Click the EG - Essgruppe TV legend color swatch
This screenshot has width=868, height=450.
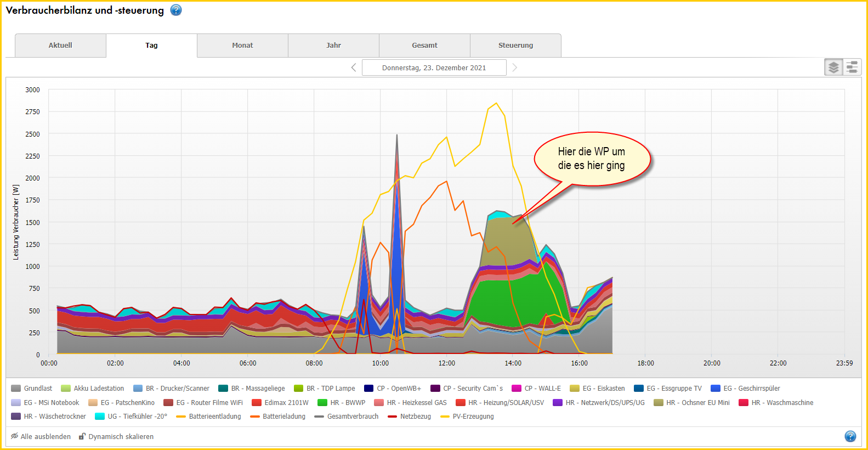click(639, 389)
